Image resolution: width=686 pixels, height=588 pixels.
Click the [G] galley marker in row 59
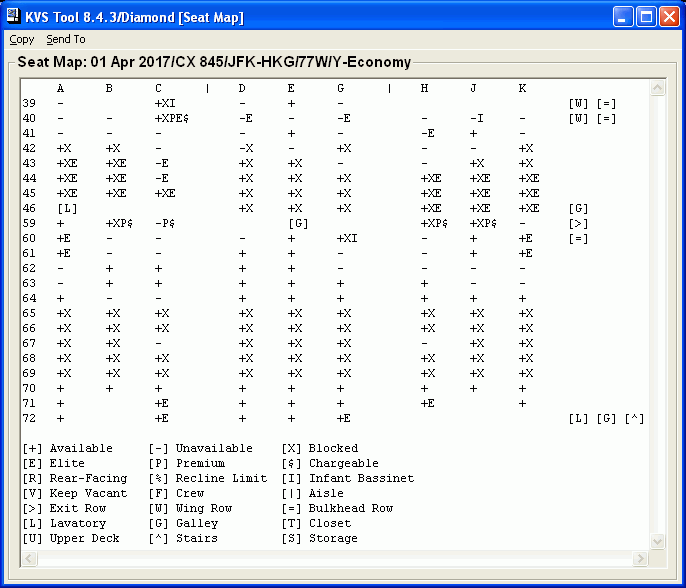(x=298, y=223)
